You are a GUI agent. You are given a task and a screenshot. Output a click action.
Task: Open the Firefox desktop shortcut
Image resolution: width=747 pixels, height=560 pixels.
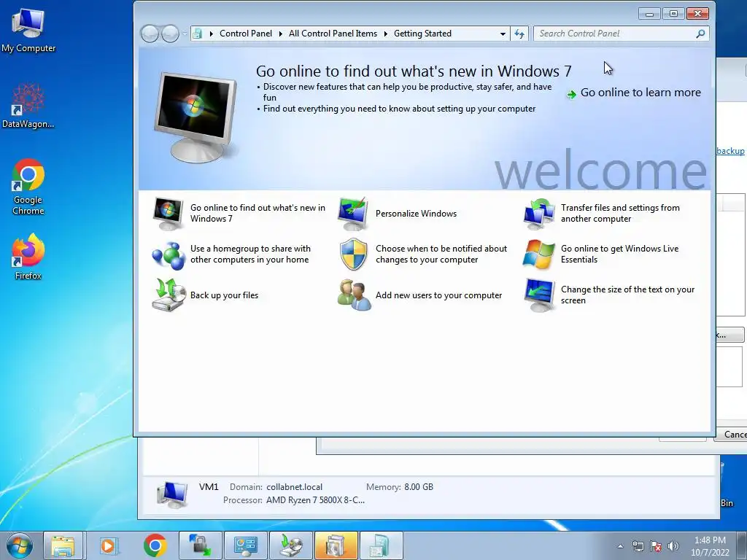(28, 256)
